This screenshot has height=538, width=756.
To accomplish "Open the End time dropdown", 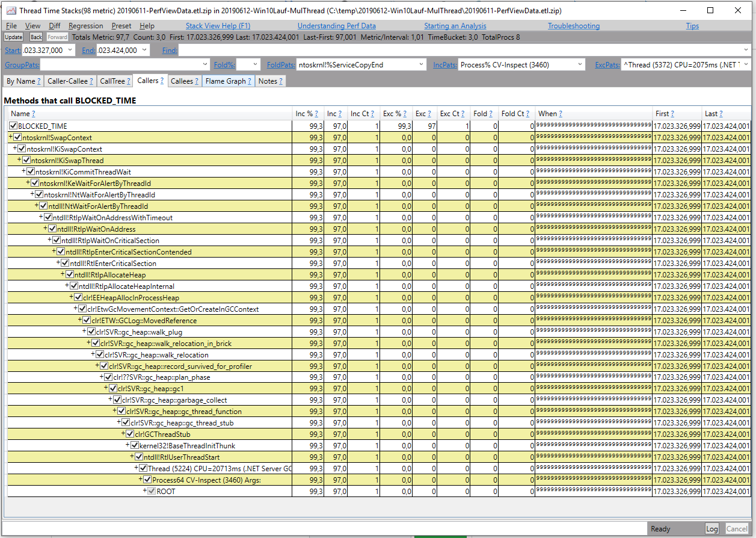I will (x=144, y=51).
